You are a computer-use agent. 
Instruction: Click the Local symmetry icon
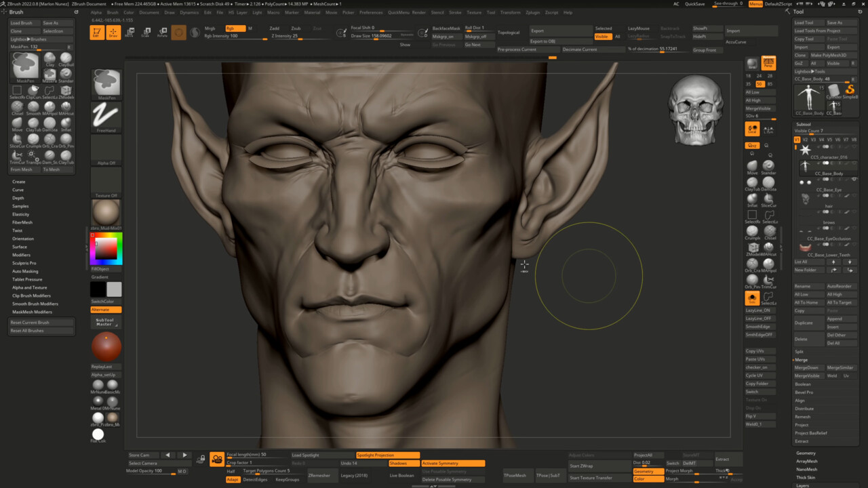click(768, 129)
